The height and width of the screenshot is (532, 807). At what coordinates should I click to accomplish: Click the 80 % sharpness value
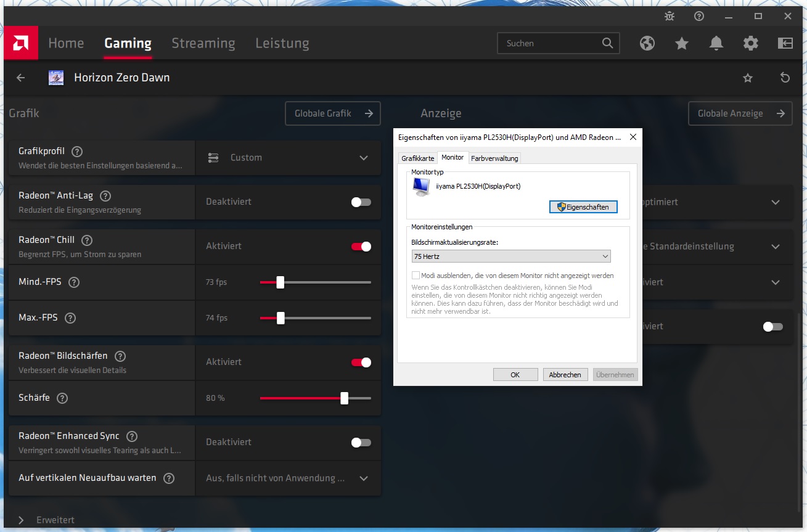tap(215, 398)
